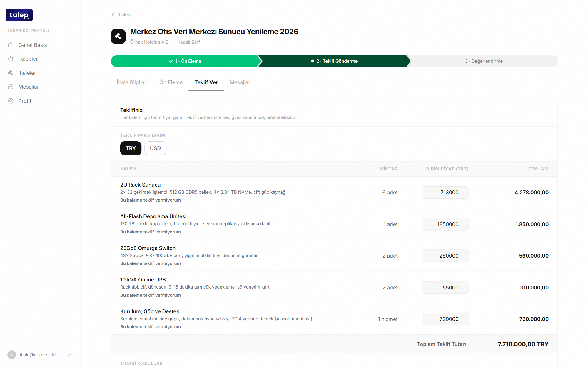Click the user avatar circle

click(x=12, y=354)
